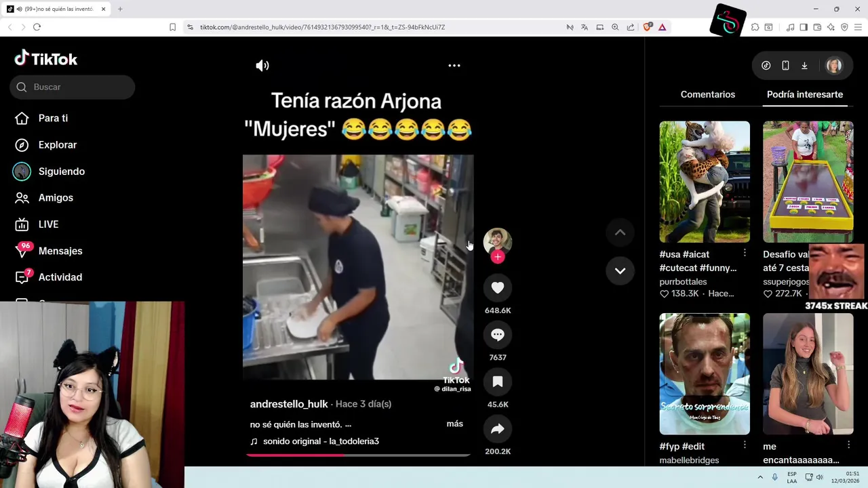Open Para ti feed
Viewport: 868px width, 488px height.
(53, 118)
